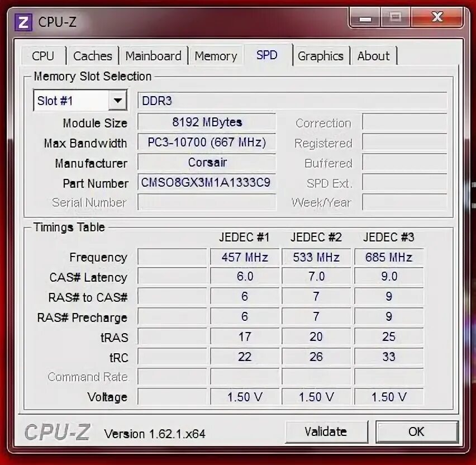The height and width of the screenshot is (465, 476).
Task: Click tRC value 33
Action: (x=389, y=357)
